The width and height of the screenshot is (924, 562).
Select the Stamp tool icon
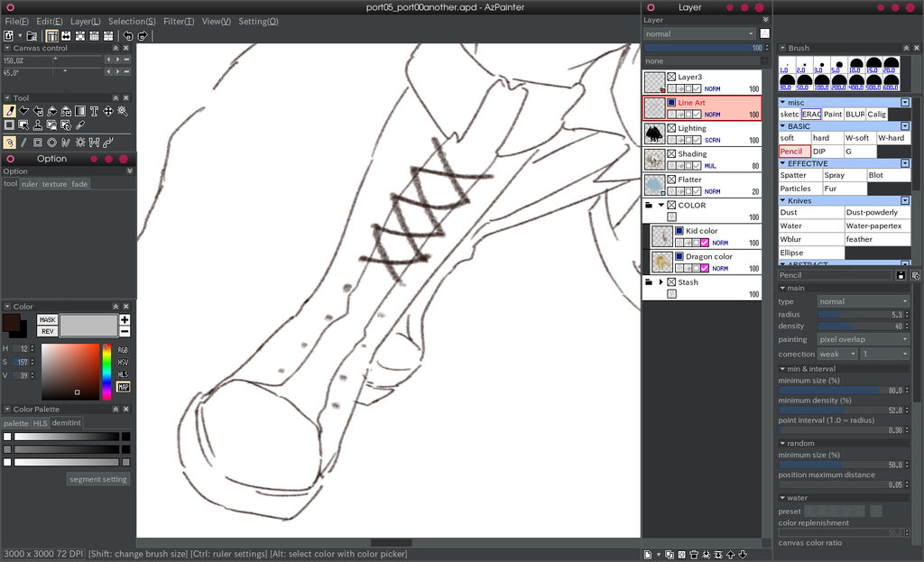click(38, 124)
